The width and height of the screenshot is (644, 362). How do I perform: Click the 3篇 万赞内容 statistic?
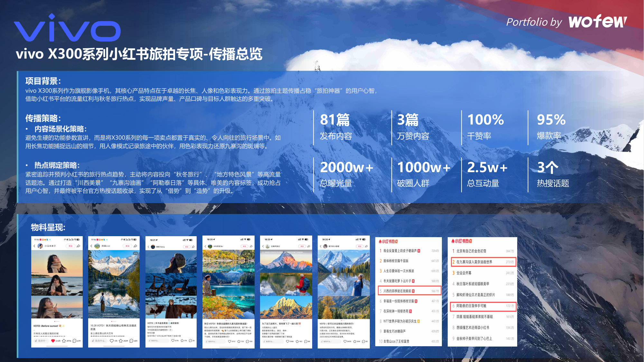tap(413, 127)
